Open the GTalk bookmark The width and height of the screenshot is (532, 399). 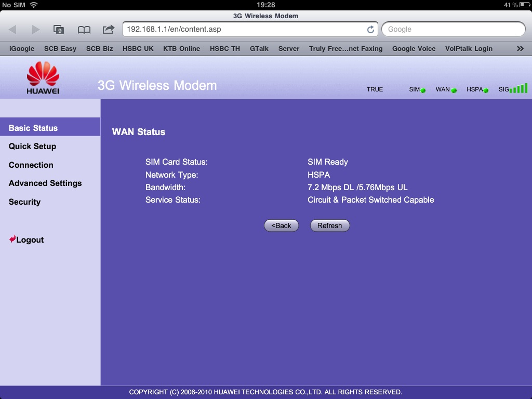pos(259,48)
